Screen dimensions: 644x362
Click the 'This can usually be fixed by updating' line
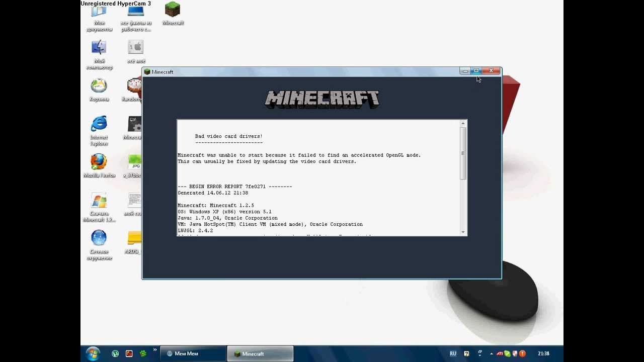pos(267,161)
